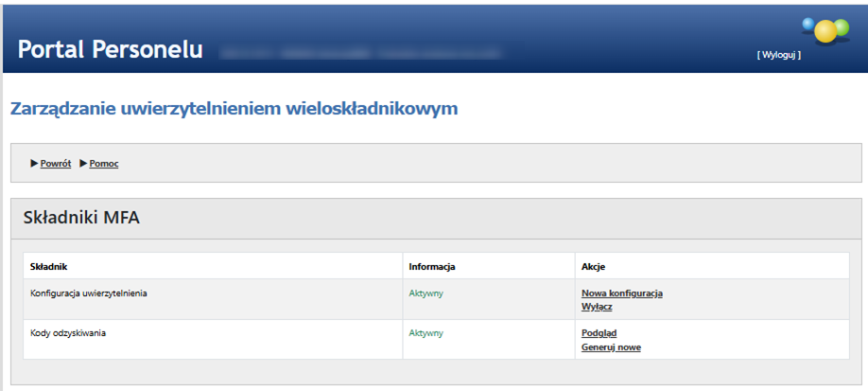Go back using the Powrót link
Image resolution: width=868 pixels, height=391 pixels.
[56, 164]
